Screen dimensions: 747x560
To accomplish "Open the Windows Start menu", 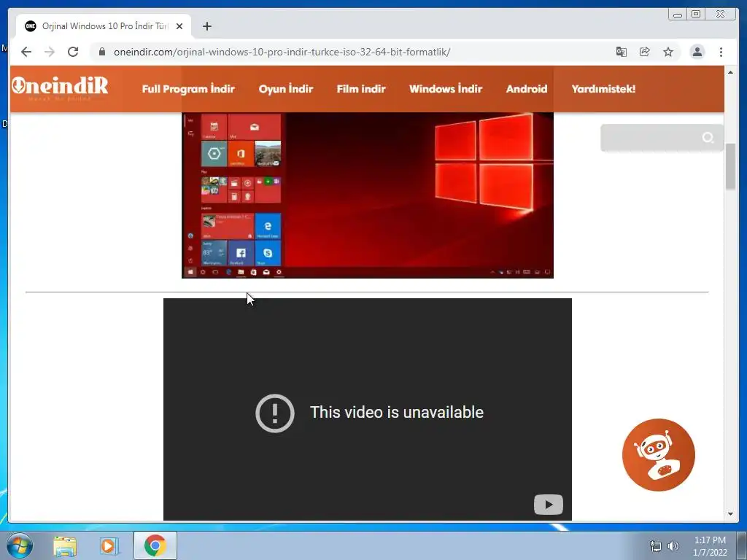I will pos(20,545).
